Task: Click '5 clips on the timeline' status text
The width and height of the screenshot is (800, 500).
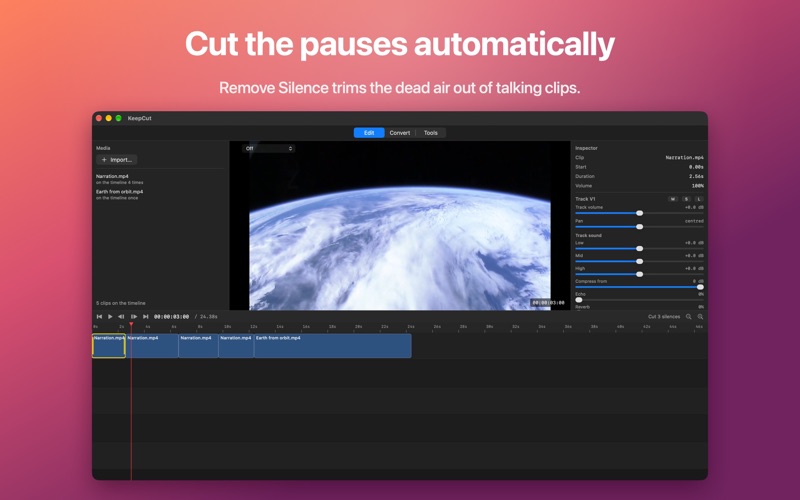Action: pos(120,303)
